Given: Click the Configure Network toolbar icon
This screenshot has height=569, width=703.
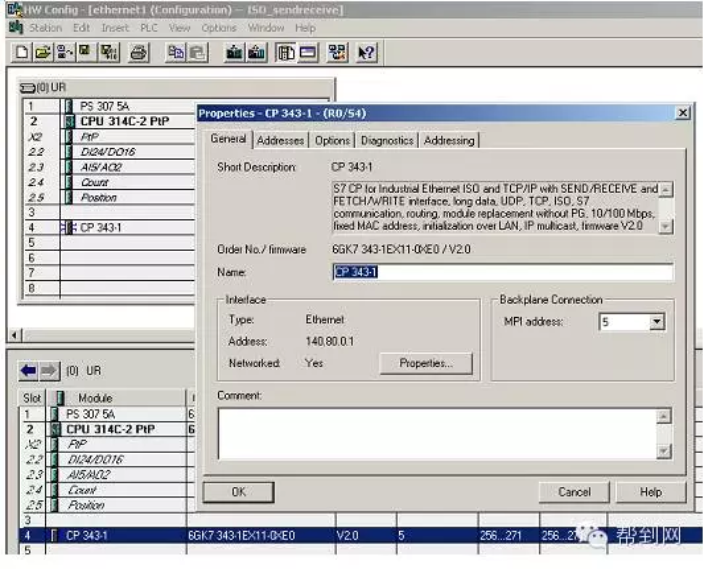Looking at the screenshot, I should click(337, 54).
